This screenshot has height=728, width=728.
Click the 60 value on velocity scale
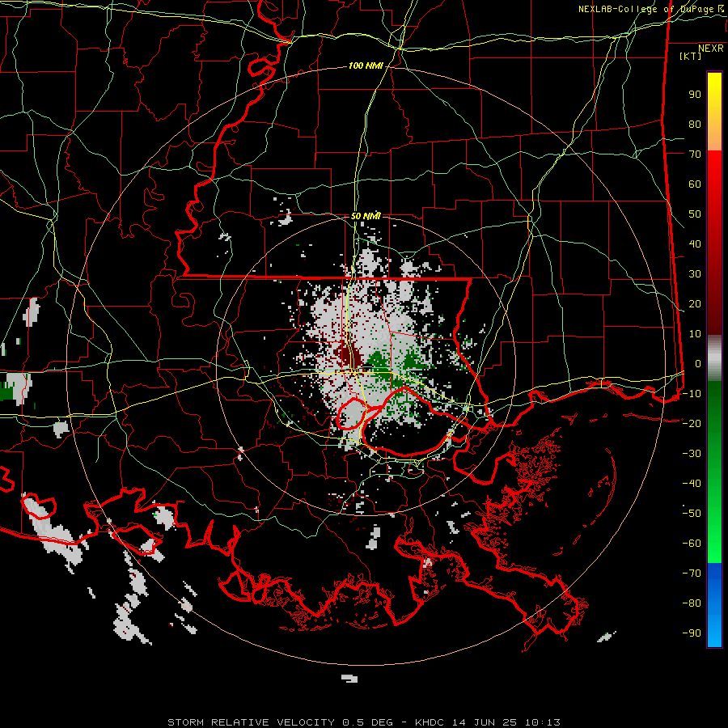[695, 184]
